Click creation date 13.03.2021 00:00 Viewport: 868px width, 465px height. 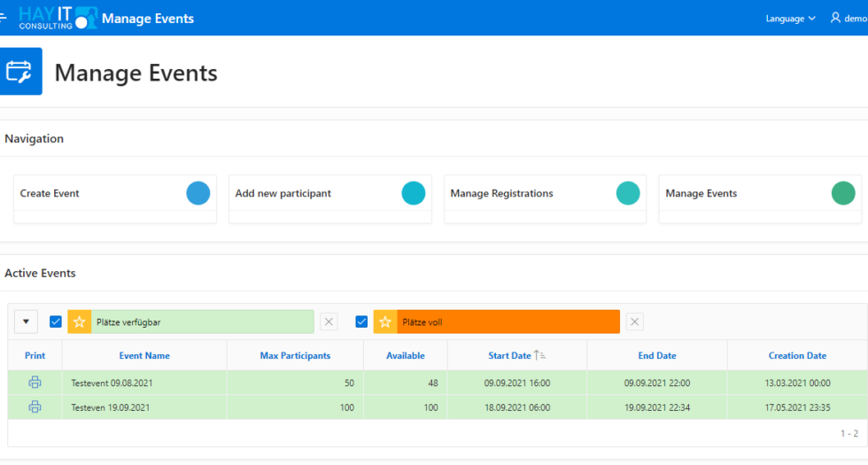(798, 383)
